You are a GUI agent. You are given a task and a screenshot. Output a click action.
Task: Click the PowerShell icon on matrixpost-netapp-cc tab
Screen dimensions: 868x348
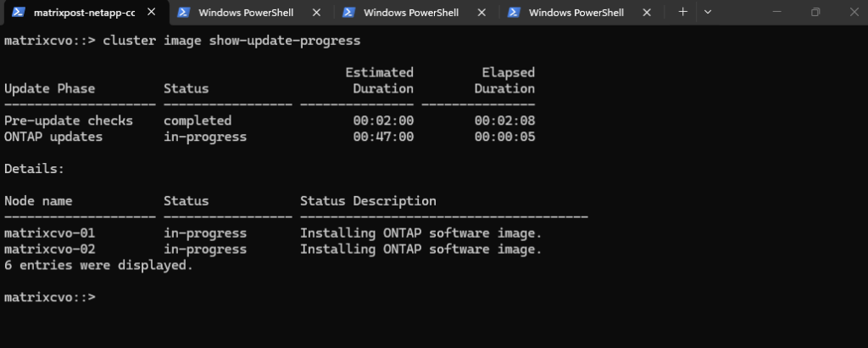(x=18, y=13)
